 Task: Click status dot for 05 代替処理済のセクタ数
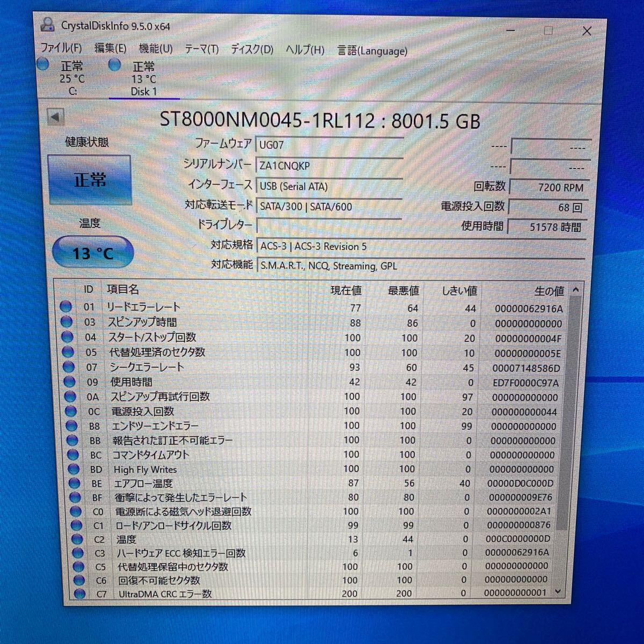(x=68, y=352)
